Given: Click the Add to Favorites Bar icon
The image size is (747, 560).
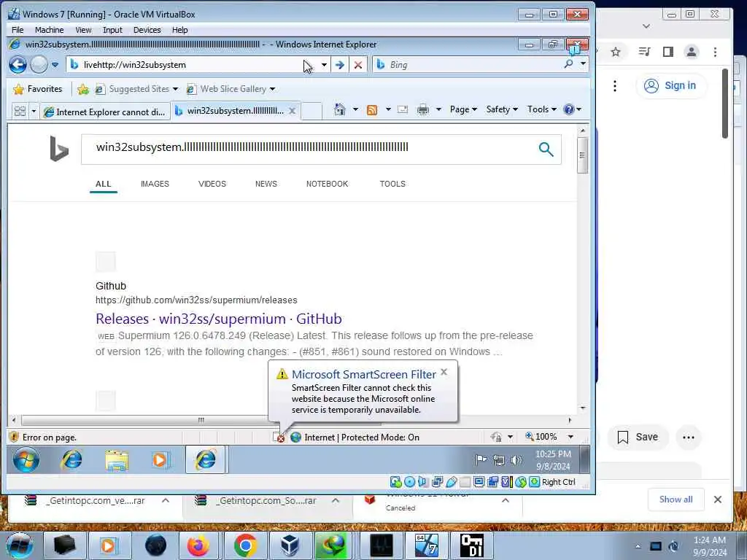Looking at the screenshot, I should pos(83,89).
